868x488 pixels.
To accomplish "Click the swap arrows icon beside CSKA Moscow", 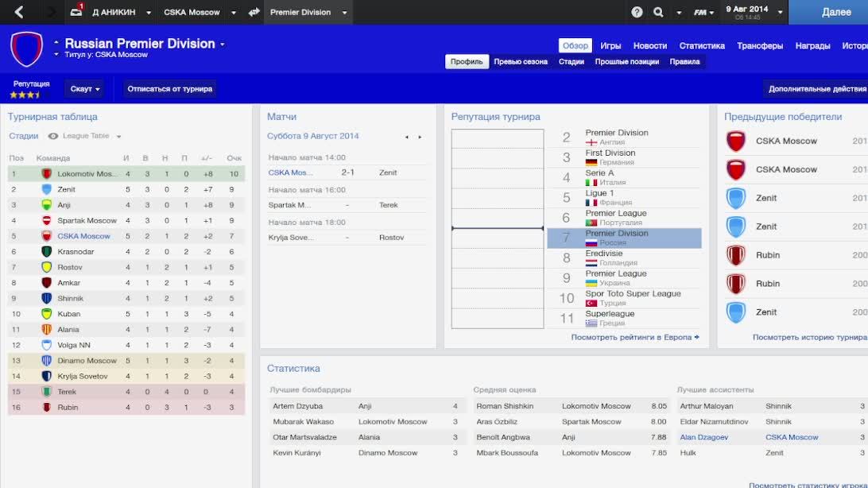I will [x=254, y=12].
